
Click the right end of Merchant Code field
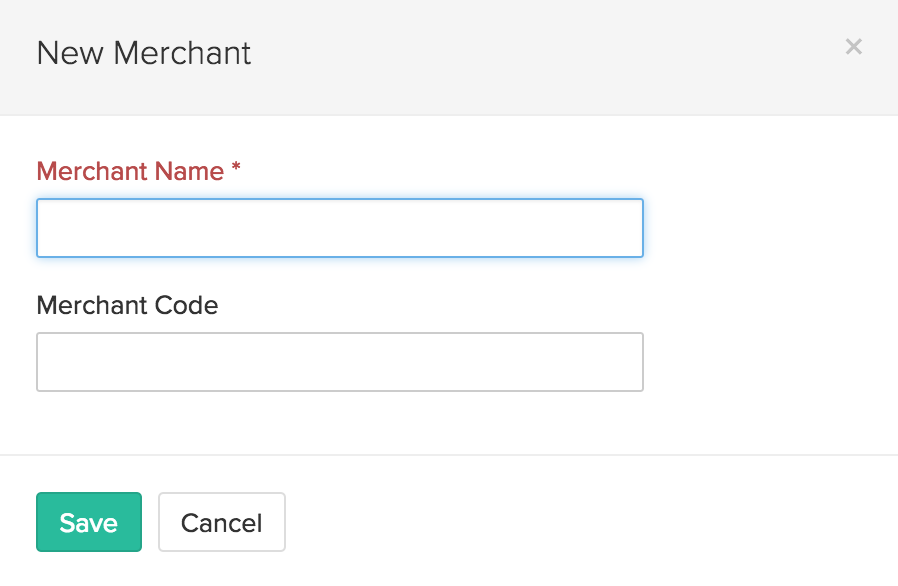pyautogui.click(x=630, y=362)
